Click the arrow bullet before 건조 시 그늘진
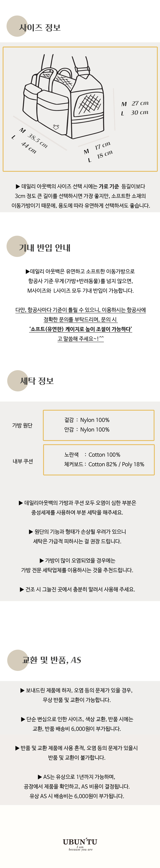 click(22, 589)
